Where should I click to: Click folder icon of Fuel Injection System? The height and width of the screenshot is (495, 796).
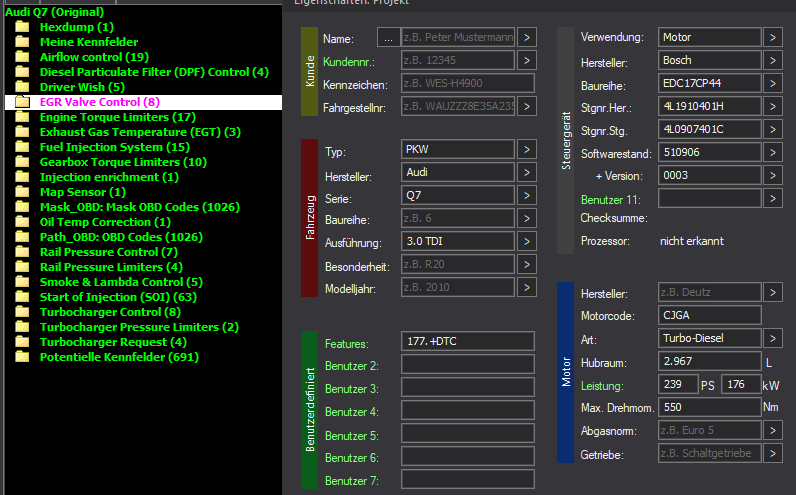22,147
